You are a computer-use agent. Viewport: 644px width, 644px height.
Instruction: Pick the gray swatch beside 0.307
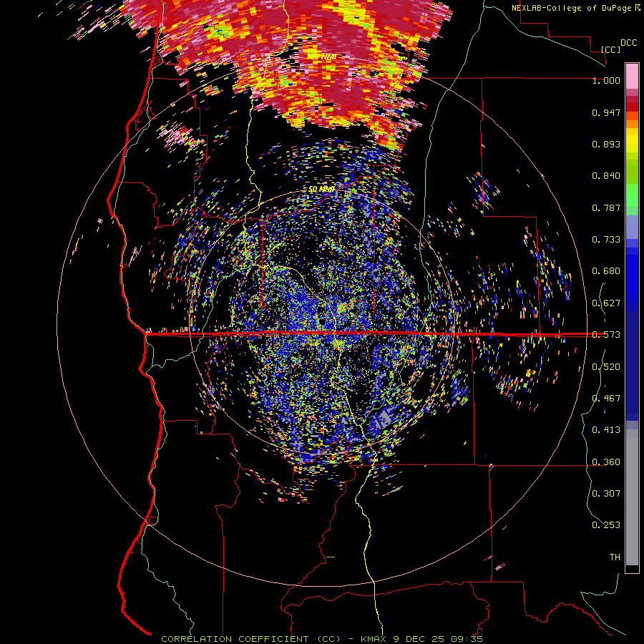[x=632, y=497]
